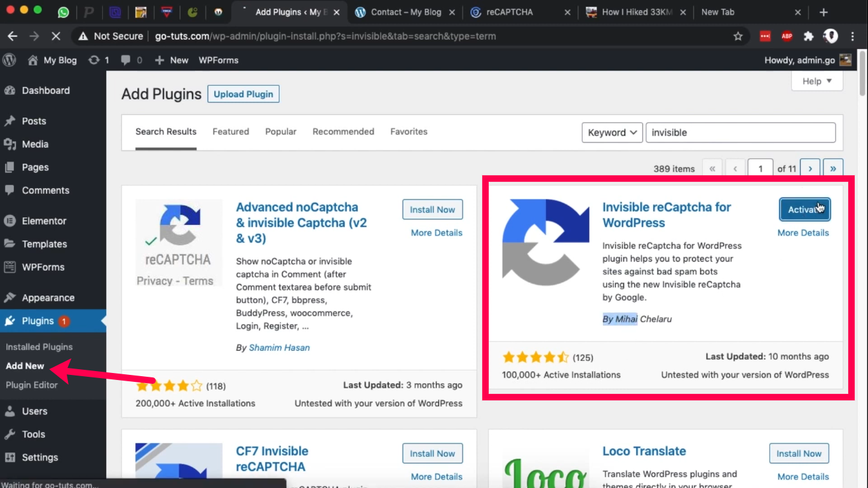Click the current page number field
Image resolution: width=868 pixels, height=488 pixels.
761,168
